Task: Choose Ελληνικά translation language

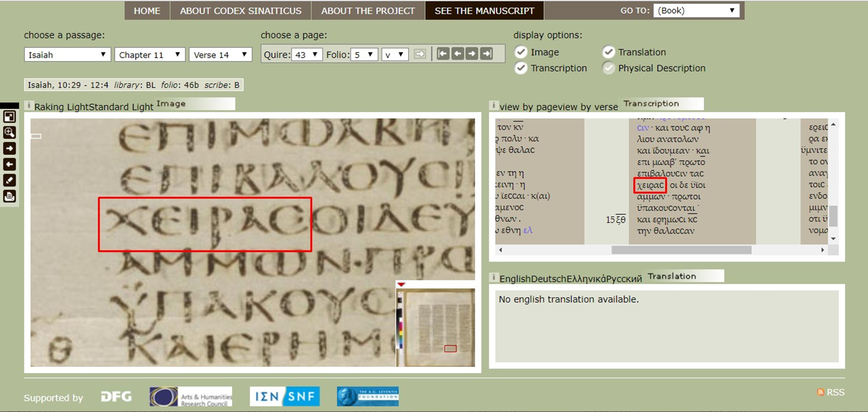Action: click(586, 279)
